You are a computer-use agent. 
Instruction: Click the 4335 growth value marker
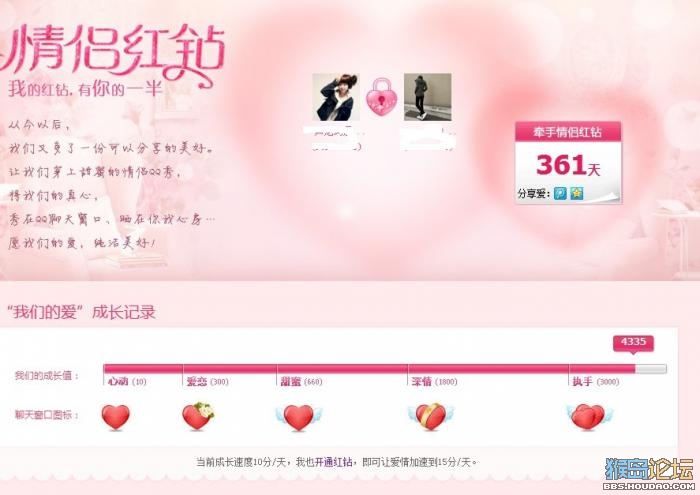(x=633, y=343)
